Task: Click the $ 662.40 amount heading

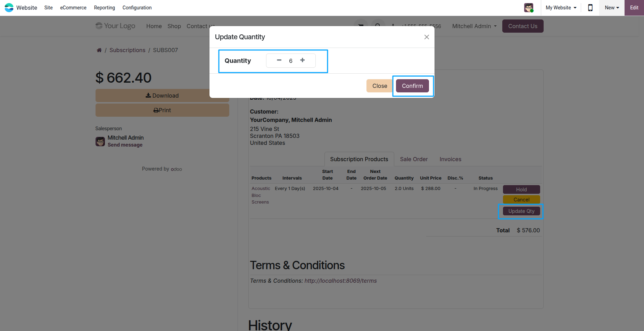Action: tap(124, 78)
